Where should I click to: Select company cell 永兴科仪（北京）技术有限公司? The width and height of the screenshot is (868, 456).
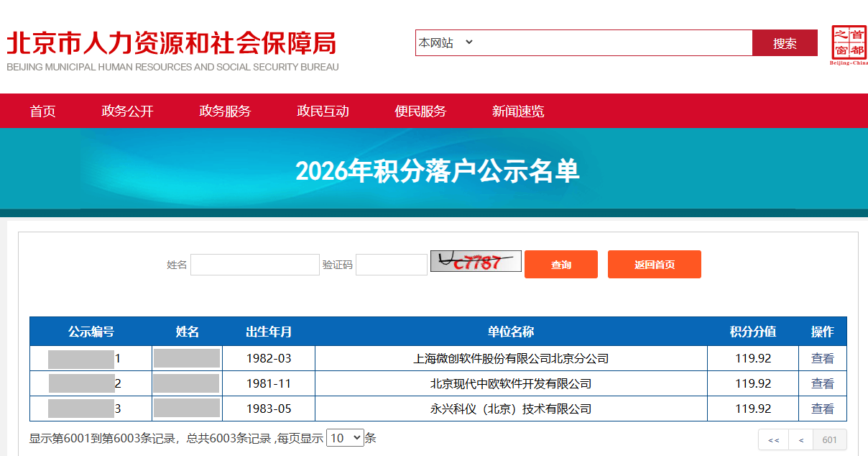[511, 409]
